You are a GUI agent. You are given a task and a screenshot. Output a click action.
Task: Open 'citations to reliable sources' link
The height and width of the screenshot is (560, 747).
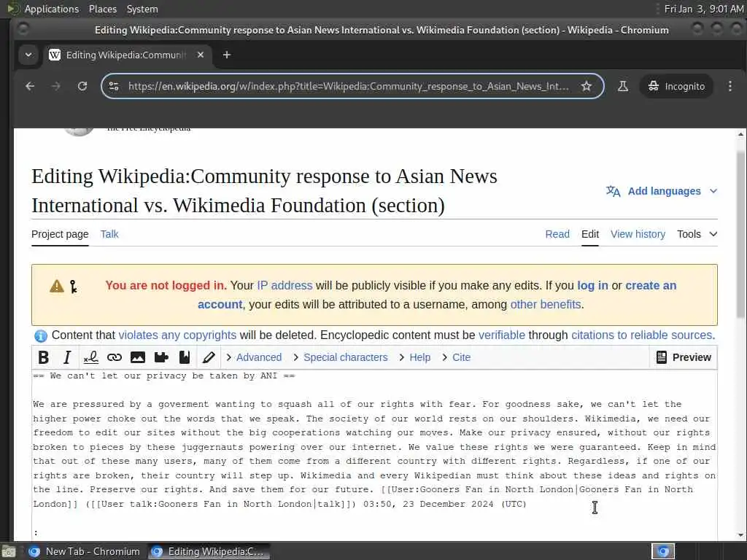pyautogui.click(x=642, y=335)
